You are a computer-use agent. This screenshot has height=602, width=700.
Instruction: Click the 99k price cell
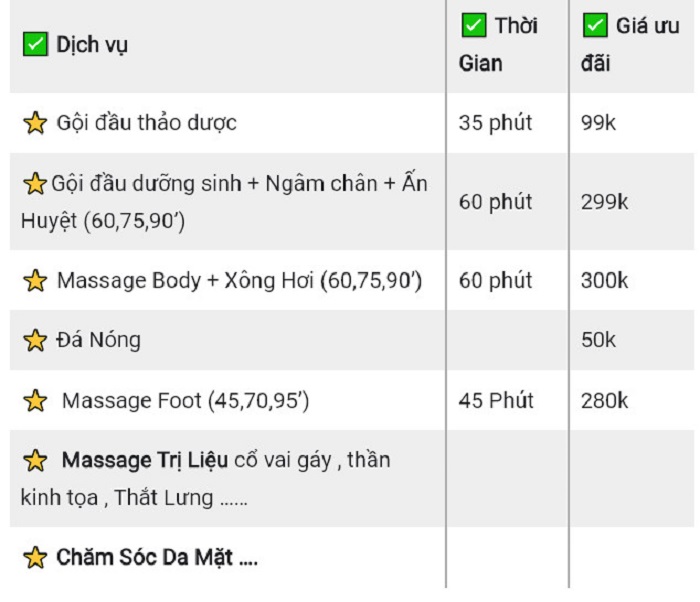click(598, 123)
